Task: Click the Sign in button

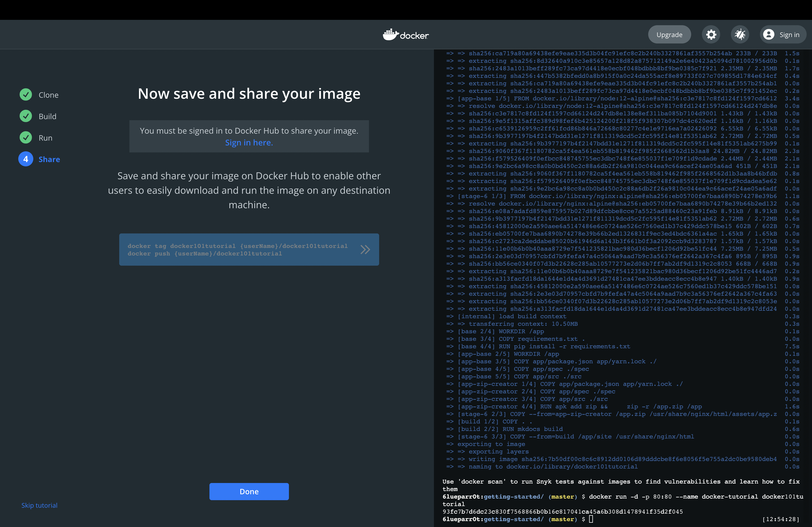Action: [789, 34]
